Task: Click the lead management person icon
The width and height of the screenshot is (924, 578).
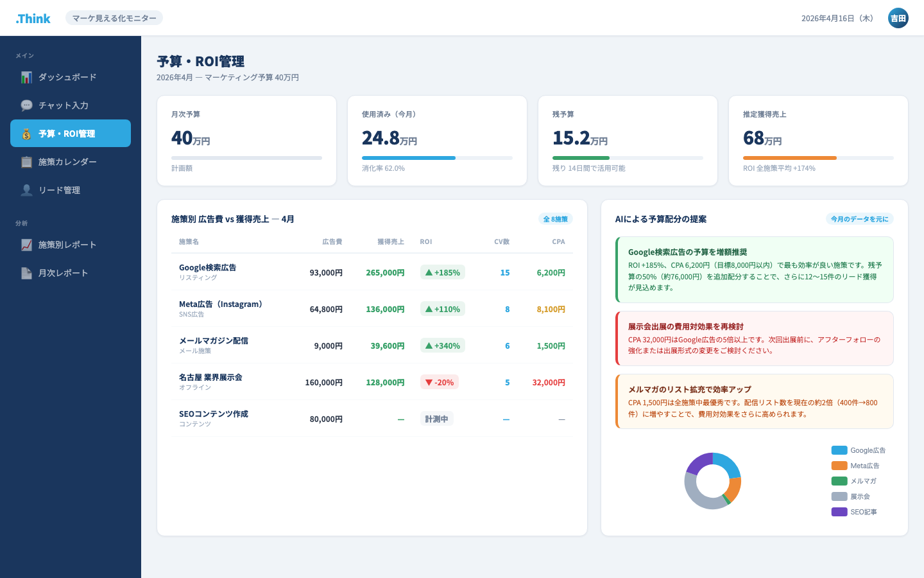Action: tap(26, 190)
